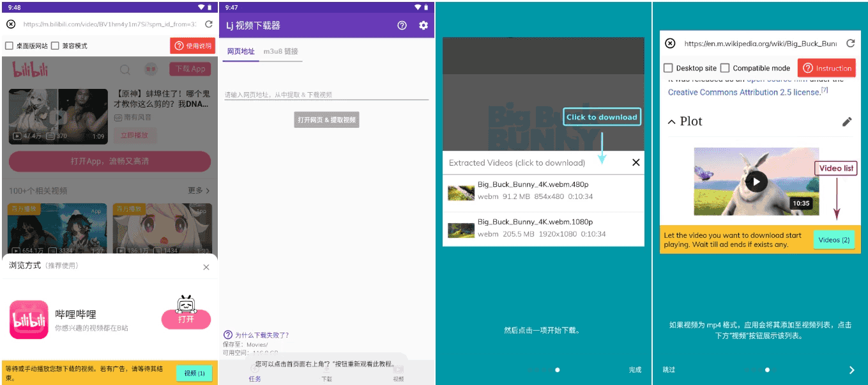Tap the Videos (2) button
Image resolution: width=868 pixels, height=385 pixels.
point(833,239)
